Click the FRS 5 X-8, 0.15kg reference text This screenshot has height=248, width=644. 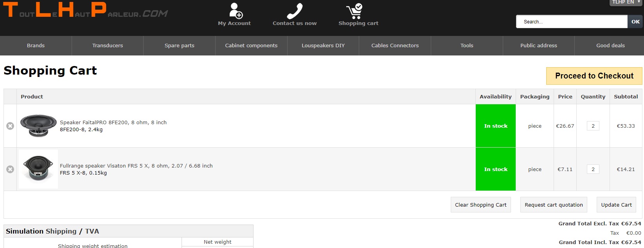coord(83,173)
